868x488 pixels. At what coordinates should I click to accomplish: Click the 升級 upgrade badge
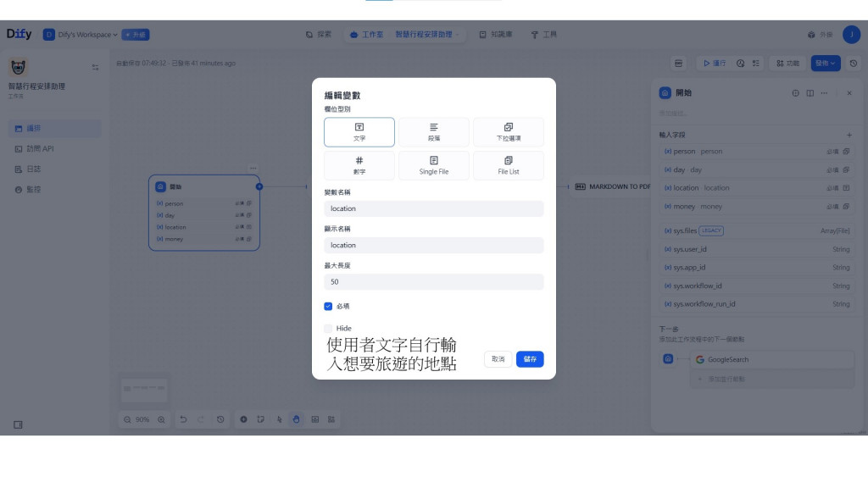tap(136, 34)
